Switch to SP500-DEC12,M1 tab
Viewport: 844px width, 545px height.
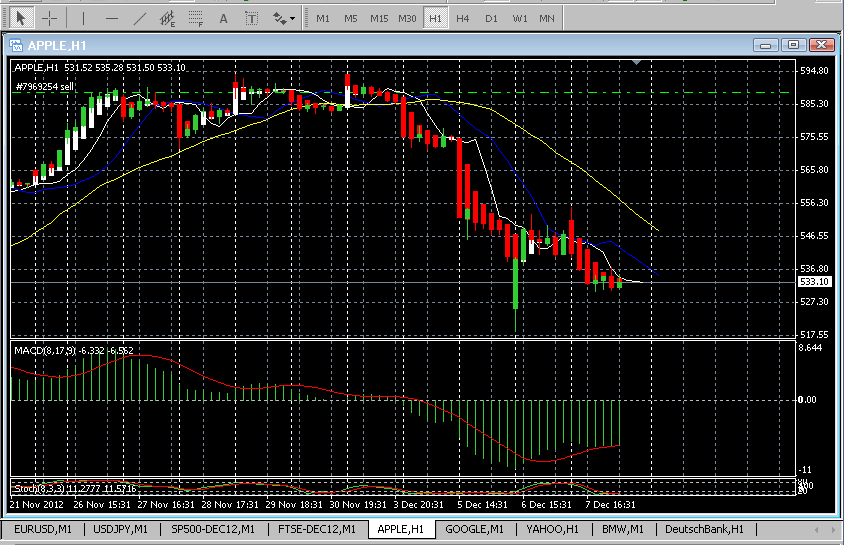coord(213,529)
